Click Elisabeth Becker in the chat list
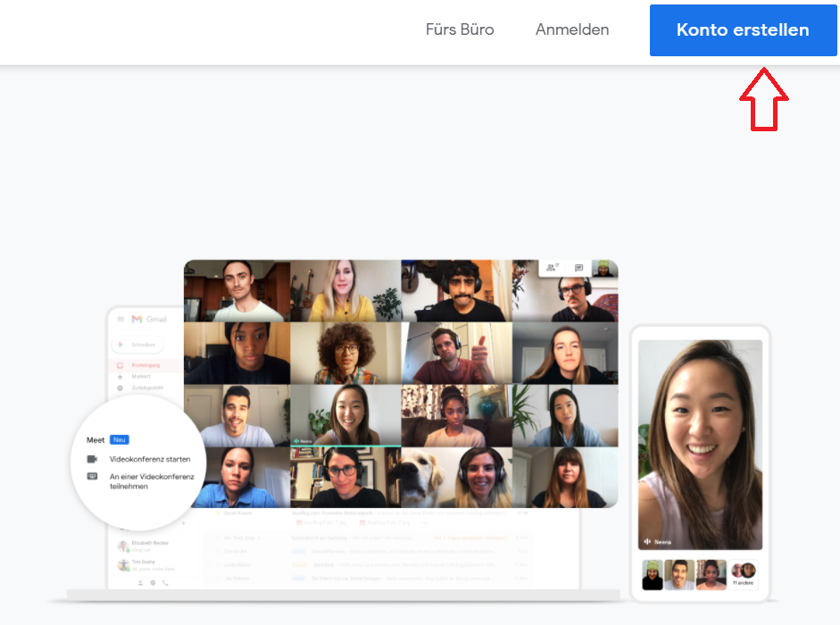The image size is (840, 625). click(144, 546)
